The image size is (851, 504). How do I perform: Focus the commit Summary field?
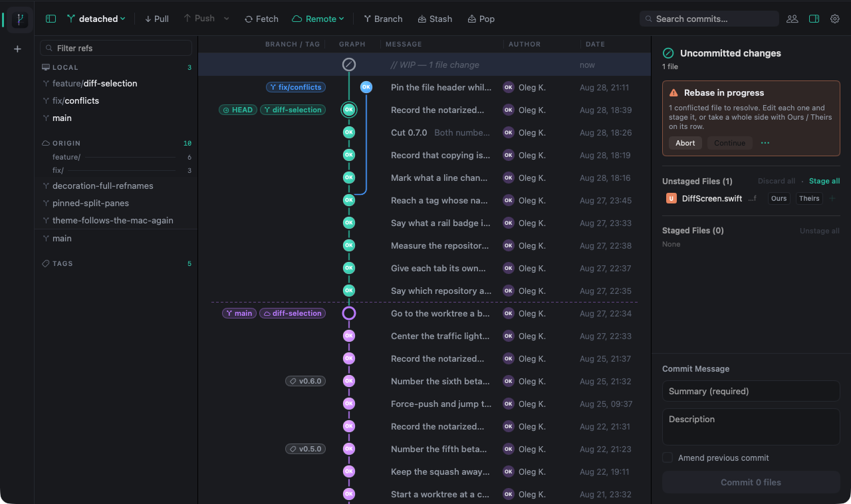point(751,391)
